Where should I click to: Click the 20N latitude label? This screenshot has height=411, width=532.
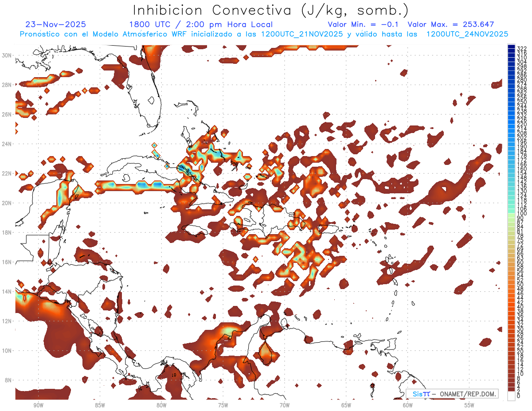pos(7,203)
